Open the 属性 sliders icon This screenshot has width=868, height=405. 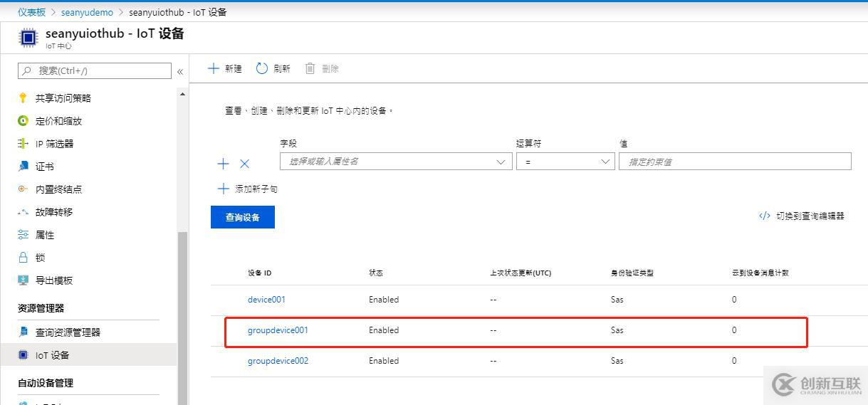pyautogui.click(x=23, y=235)
